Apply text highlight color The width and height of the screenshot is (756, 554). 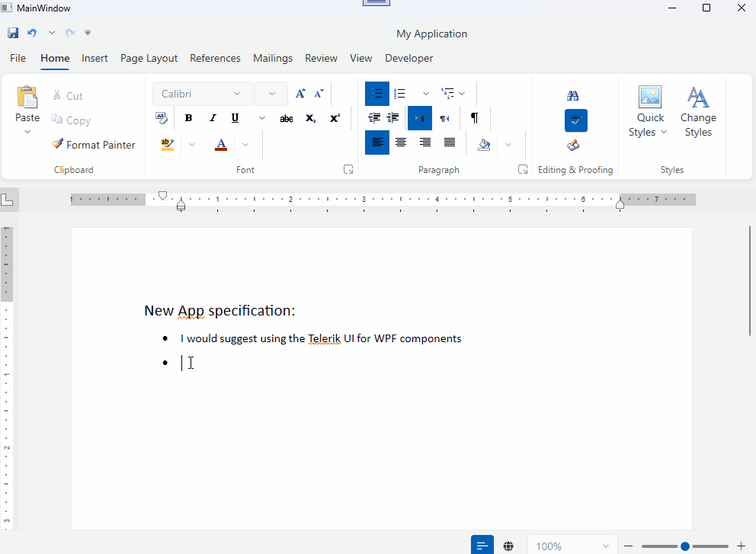166,144
